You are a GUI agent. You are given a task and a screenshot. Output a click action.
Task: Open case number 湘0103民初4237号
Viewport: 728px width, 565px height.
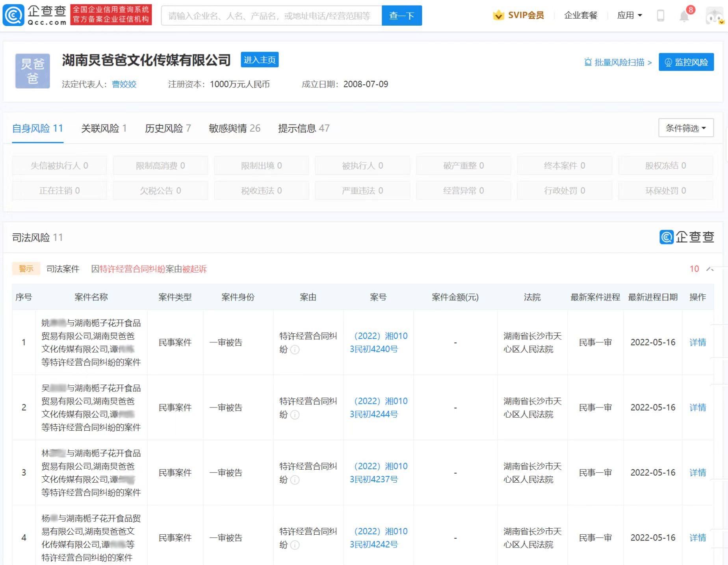click(x=378, y=472)
